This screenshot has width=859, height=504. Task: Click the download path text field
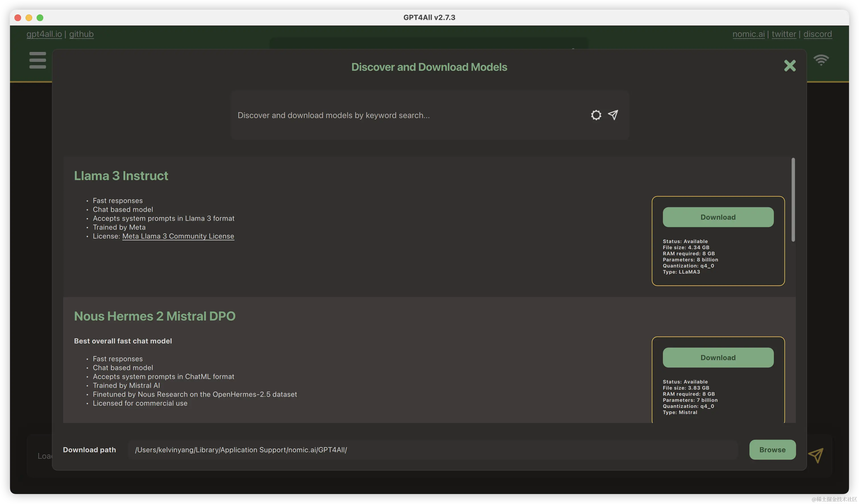pos(433,450)
